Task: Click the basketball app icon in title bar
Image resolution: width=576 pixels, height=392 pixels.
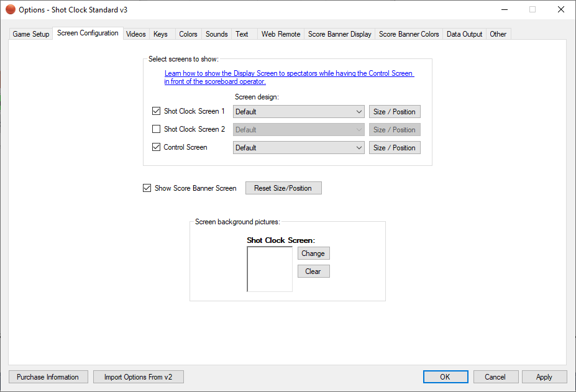Action: tap(11, 10)
